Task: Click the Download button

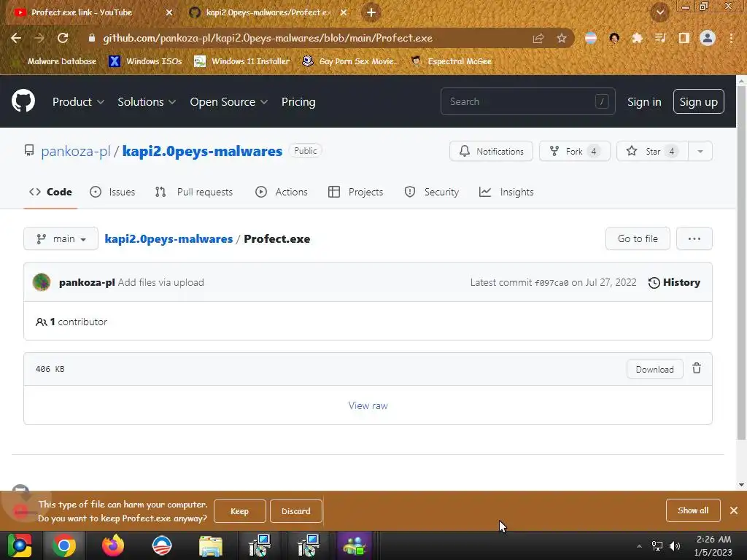Action: (654, 369)
